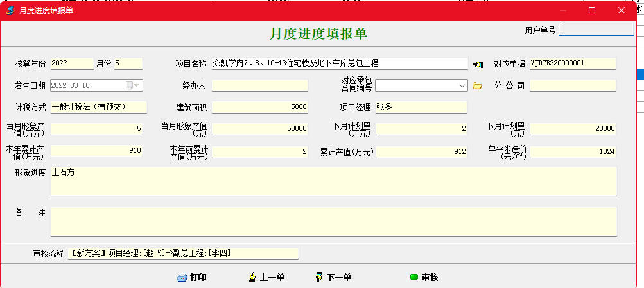
Task: Maximize the 月度进度填报单 window
Action: (592, 10)
